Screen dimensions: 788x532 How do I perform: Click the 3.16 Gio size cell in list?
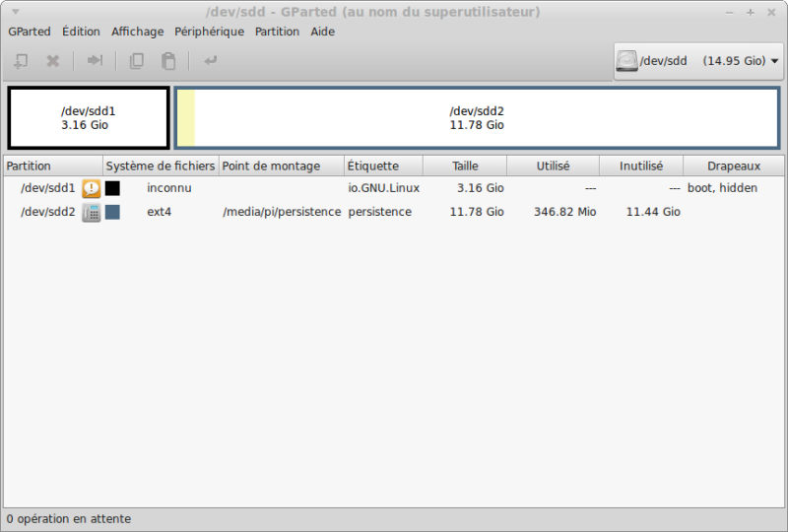[480, 188]
